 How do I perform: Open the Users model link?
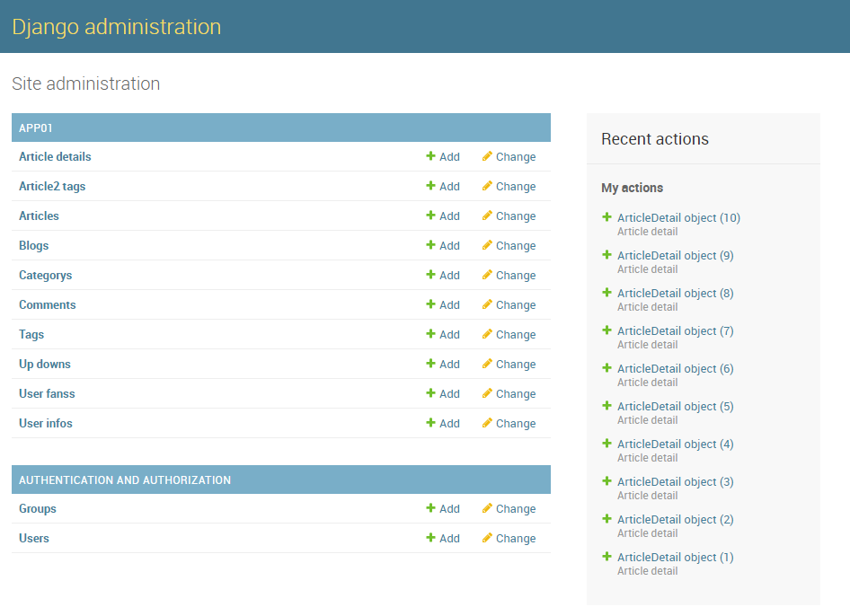click(x=33, y=538)
